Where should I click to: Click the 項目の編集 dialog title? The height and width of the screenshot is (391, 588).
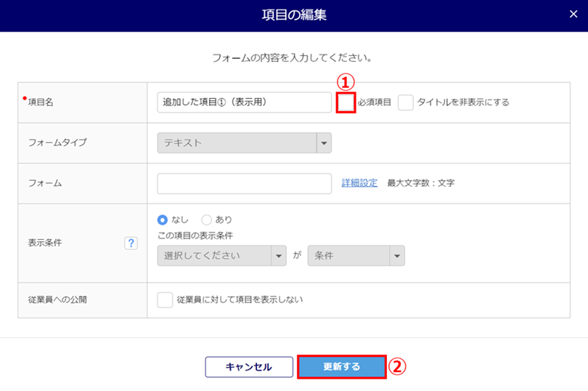coord(294,14)
